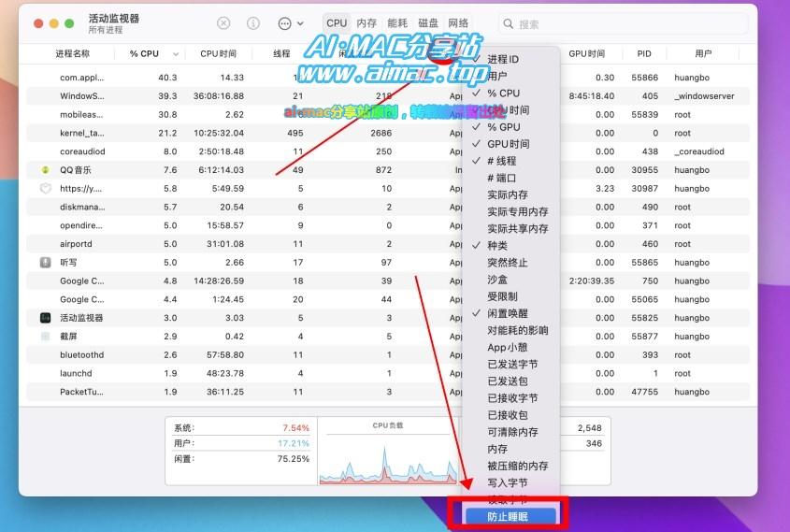Sort by the CPU时间 column header
The width and height of the screenshot is (790, 532).
click(x=218, y=54)
